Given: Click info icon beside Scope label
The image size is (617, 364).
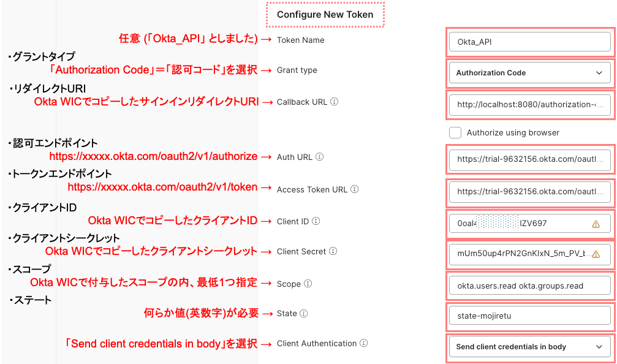Looking at the screenshot, I should pos(308,284).
